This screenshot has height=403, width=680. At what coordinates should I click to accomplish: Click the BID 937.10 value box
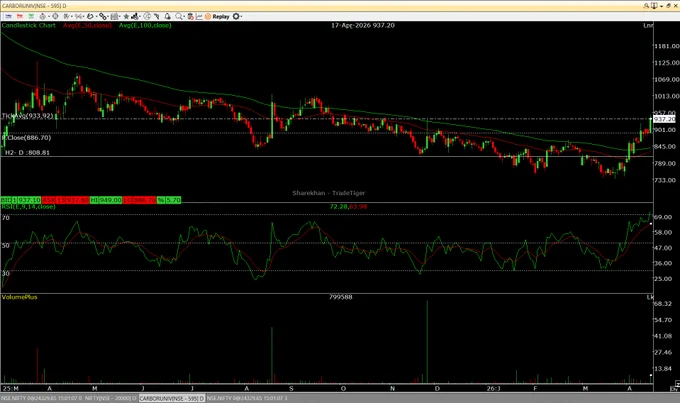[21, 200]
